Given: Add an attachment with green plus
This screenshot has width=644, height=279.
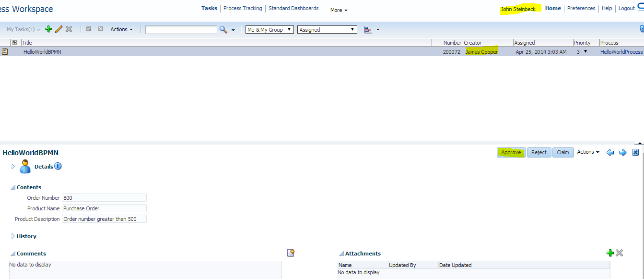Looking at the screenshot, I should pyautogui.click(x=610, y=253).
